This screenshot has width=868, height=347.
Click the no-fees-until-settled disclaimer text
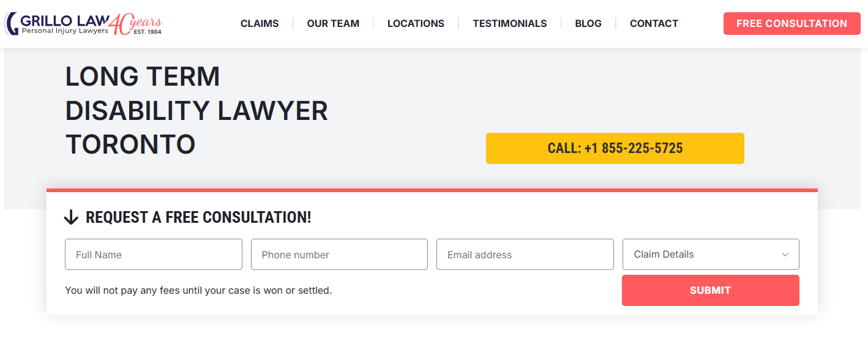pos(198,290)
